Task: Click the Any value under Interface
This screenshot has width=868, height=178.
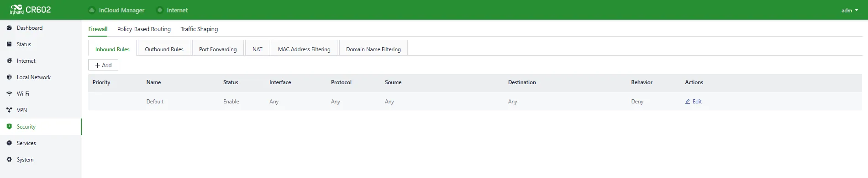Action: (x=274, y=102)
